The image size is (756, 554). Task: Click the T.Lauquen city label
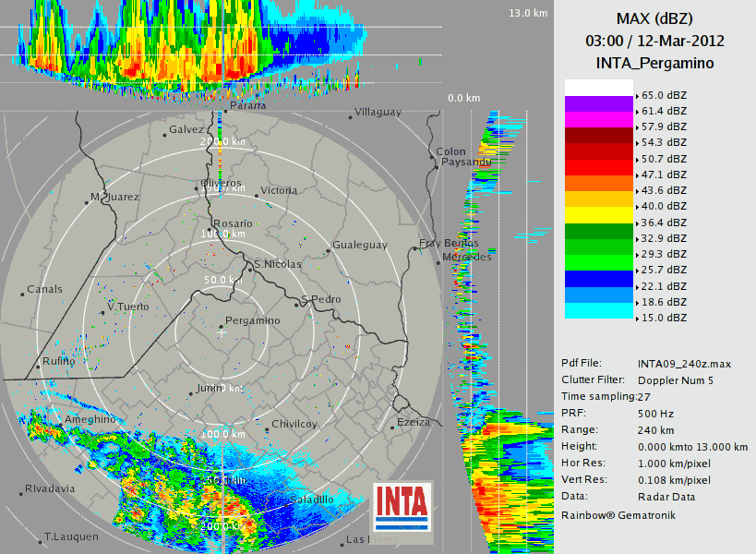(71, 536)
